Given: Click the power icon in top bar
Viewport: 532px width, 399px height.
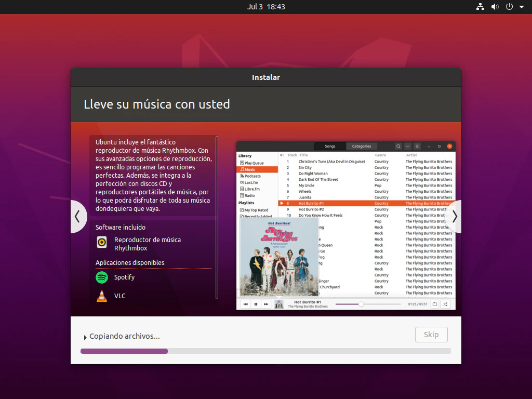Looking at the screenshot, I should [x=509, y=7].
